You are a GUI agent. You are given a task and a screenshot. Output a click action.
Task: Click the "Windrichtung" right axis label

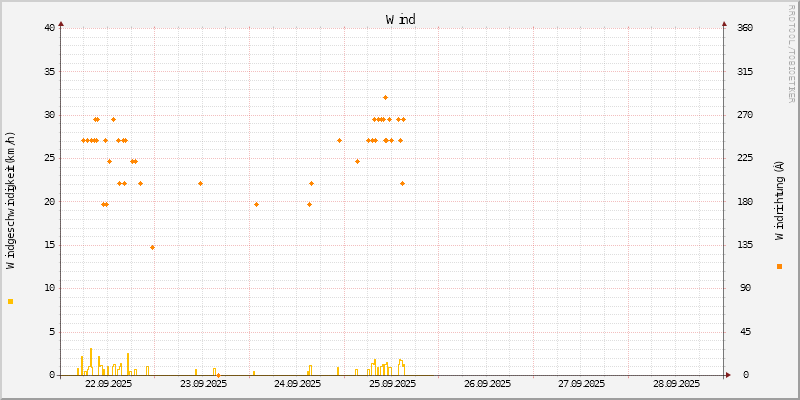click(779, 200)
